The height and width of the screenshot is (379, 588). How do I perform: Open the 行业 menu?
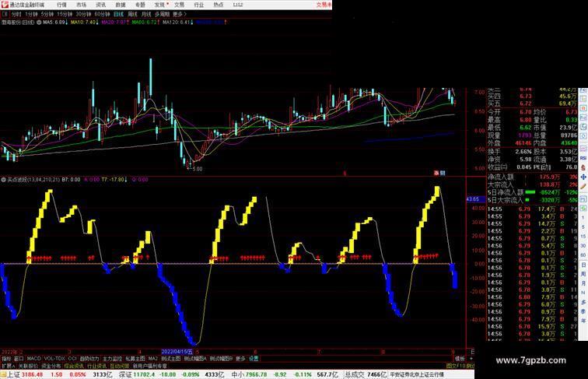[x=199, y=5]
